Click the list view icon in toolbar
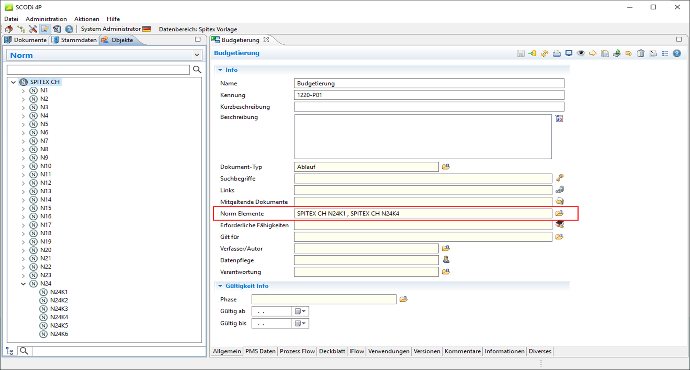This screenshot has height=370, width=690. click(665, 53)
